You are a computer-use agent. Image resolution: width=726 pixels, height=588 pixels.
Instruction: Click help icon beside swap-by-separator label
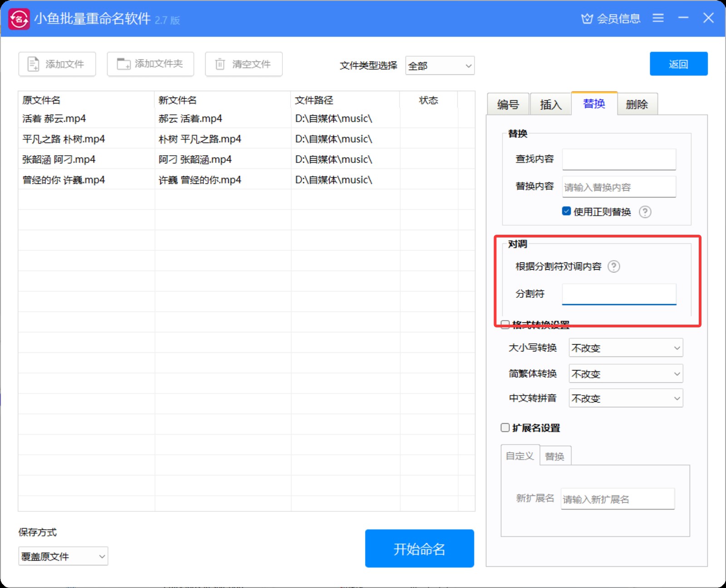coord(613,267)
